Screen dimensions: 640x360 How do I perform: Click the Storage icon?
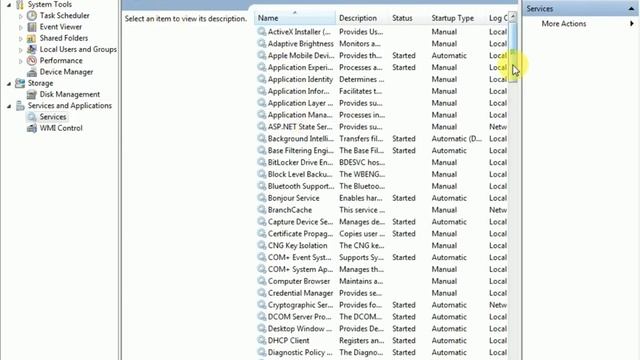coord(20,83)
